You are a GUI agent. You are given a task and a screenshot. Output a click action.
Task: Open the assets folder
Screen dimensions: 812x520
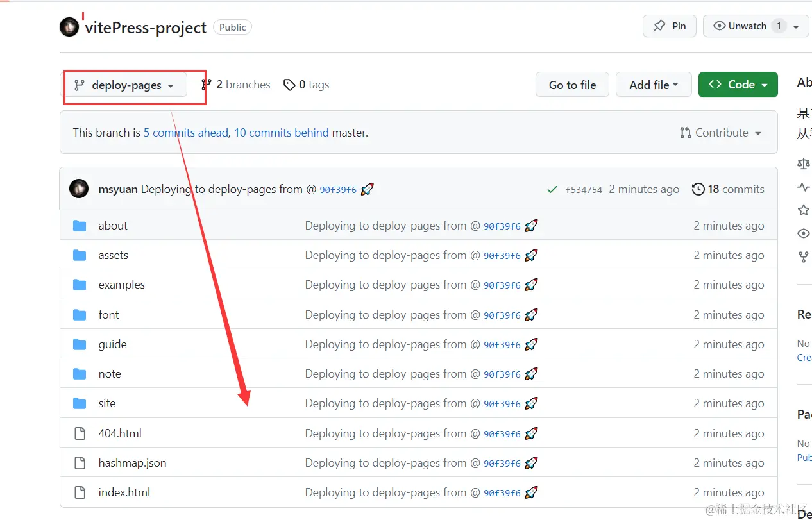click(x=114, y=255)
